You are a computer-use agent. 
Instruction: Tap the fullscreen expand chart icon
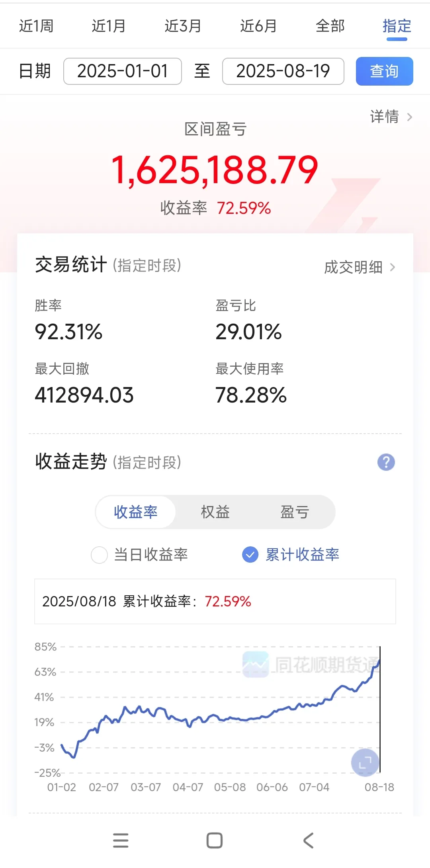coord(365,762)
